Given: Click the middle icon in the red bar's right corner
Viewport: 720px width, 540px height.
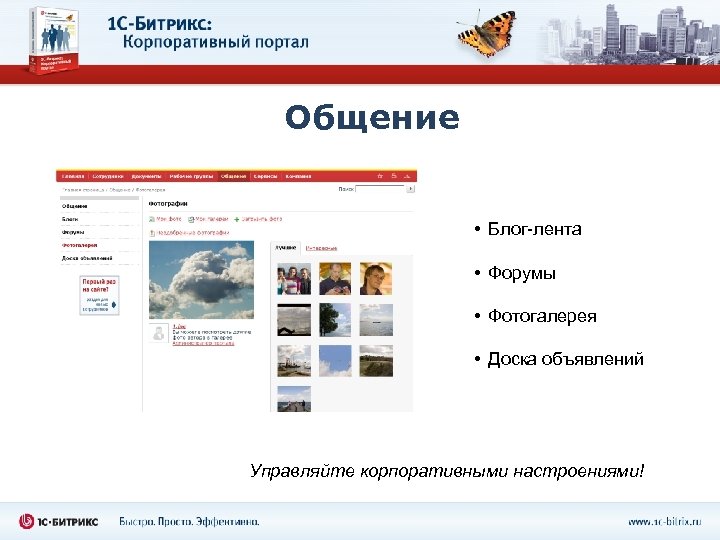Looking at the screenshot, I should [394, 176].
